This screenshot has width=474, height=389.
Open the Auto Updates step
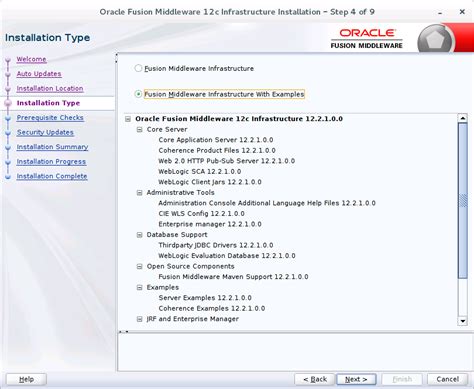pos(39,74)
